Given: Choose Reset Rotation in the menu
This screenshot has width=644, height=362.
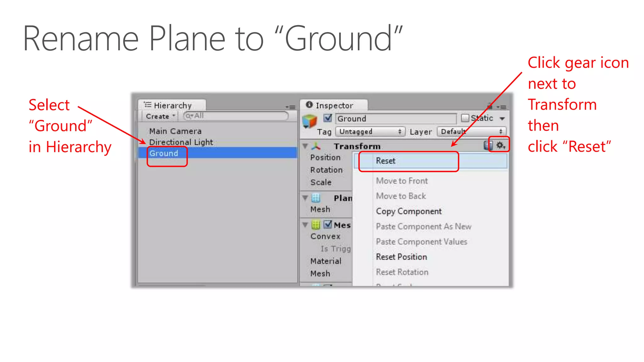Looking at the screenshot, I should 402,272.
